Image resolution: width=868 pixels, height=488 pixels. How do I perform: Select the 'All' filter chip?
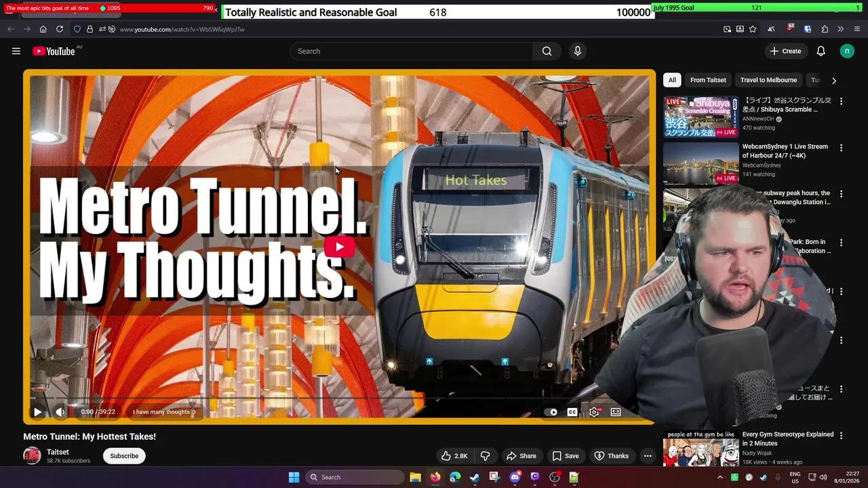pyautogui.click(x=672, y=80)
